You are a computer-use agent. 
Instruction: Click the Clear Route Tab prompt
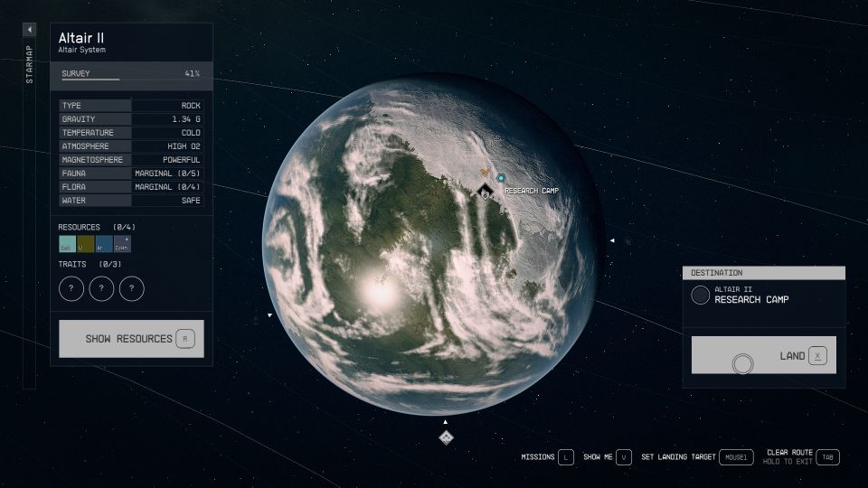[x=801, y=457]
